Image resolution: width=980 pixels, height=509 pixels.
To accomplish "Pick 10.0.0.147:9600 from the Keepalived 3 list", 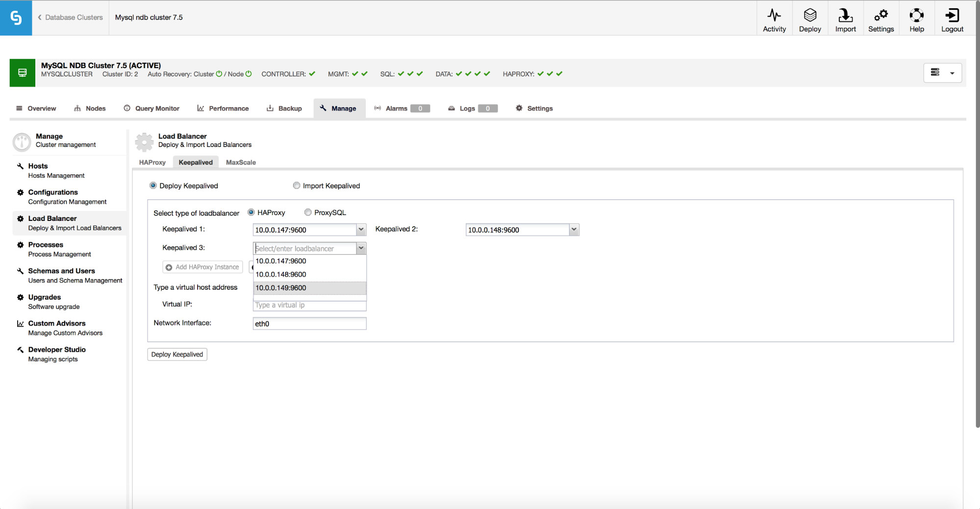I will (310, 261).
